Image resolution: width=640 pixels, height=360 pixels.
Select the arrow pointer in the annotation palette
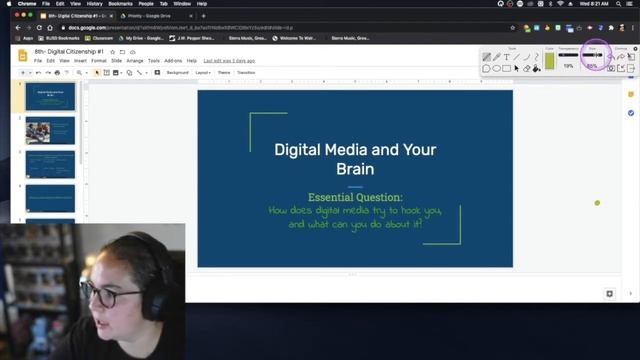pyautogui.click(x=517, y=69)
